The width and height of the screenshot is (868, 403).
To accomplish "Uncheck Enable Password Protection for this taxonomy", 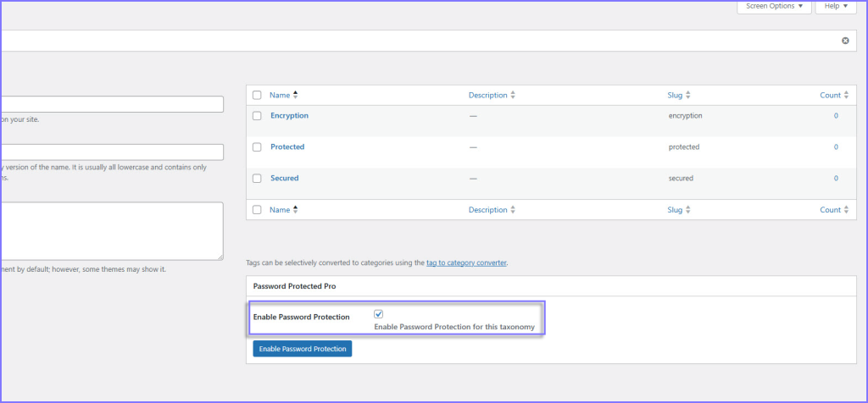I will point(379,314).
